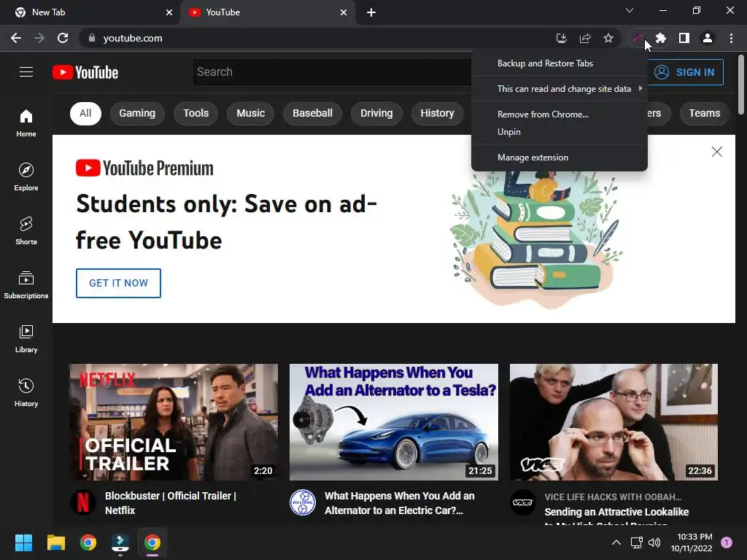Viewport: 747px width, 560px height.
Task: Click the page vertical scrollbar
Action: (741, 86)
